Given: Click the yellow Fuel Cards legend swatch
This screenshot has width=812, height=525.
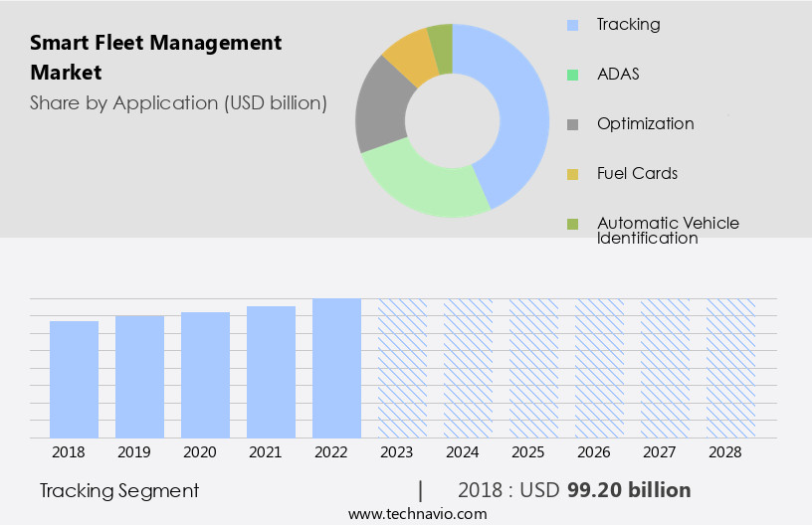Looking at the screenshot, I should click(x=572, y=174).
